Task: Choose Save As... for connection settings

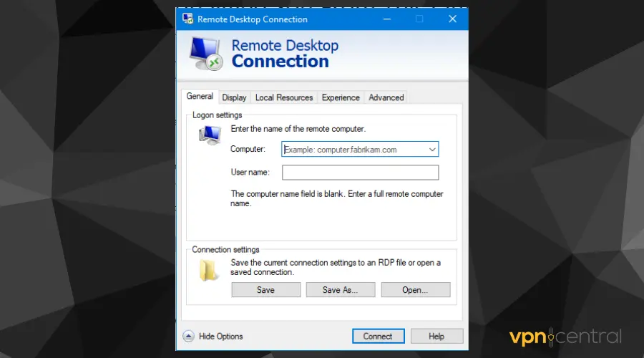Action: tap(341, 290)
